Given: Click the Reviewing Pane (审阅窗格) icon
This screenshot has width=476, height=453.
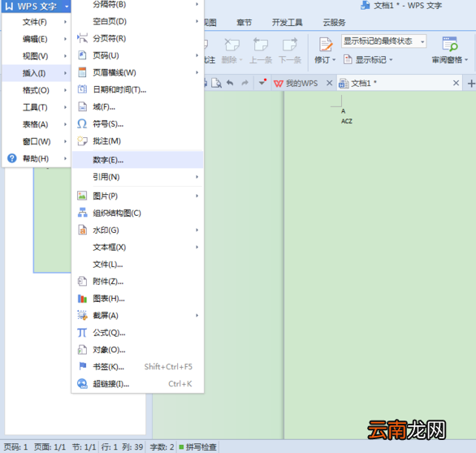Looking at the screenshot, I should [449, 44].
